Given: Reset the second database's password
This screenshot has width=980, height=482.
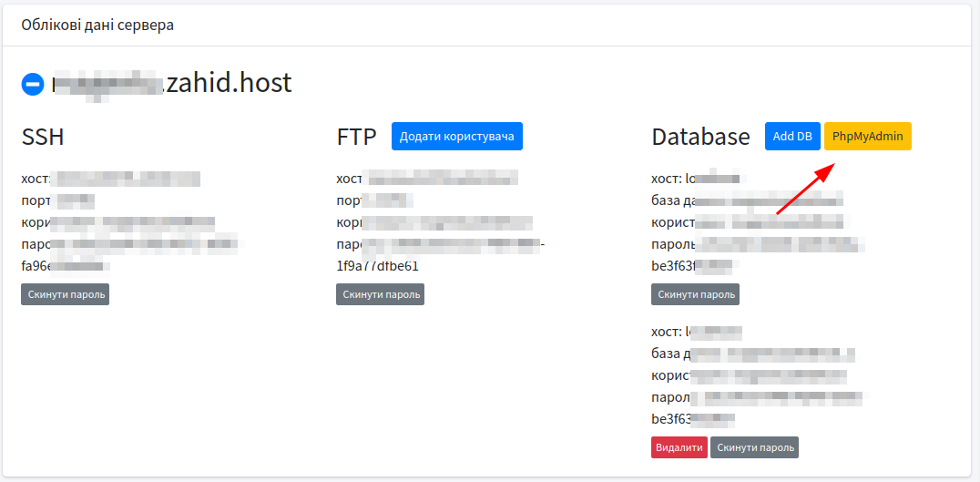Looking at the screenshot, I should tap(754, 447).
